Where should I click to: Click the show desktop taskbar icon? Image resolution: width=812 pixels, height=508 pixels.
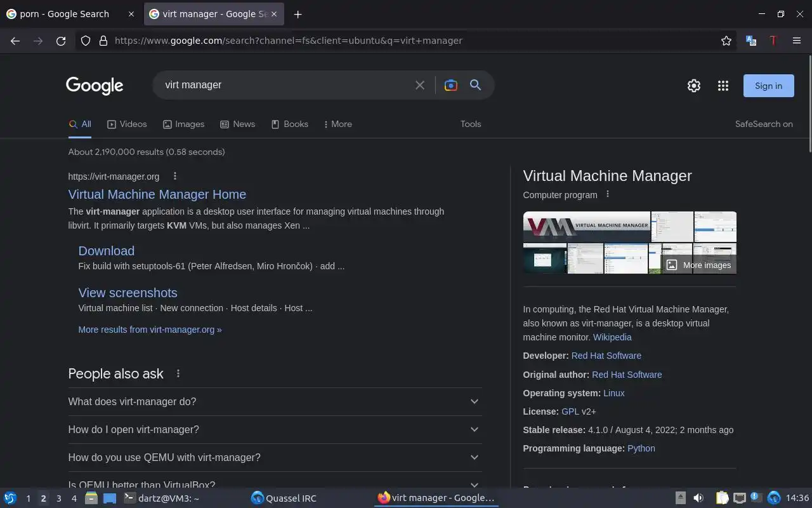coord(110,498)
